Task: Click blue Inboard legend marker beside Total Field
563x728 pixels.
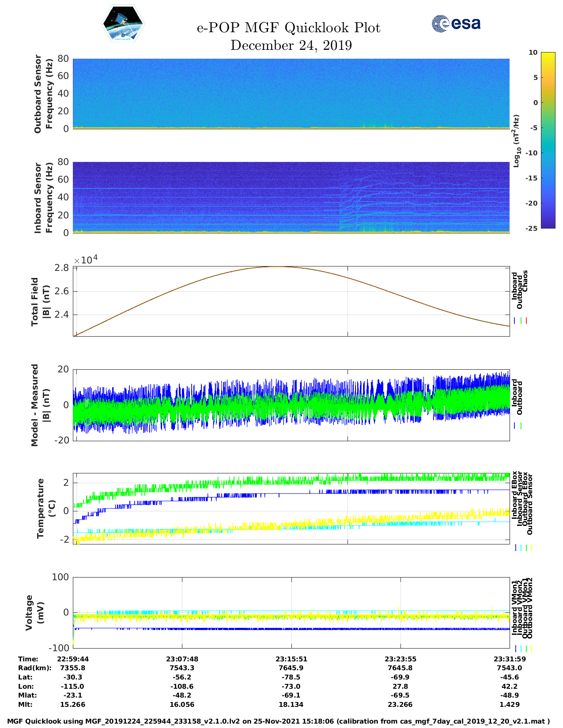Action: [515, 321]
